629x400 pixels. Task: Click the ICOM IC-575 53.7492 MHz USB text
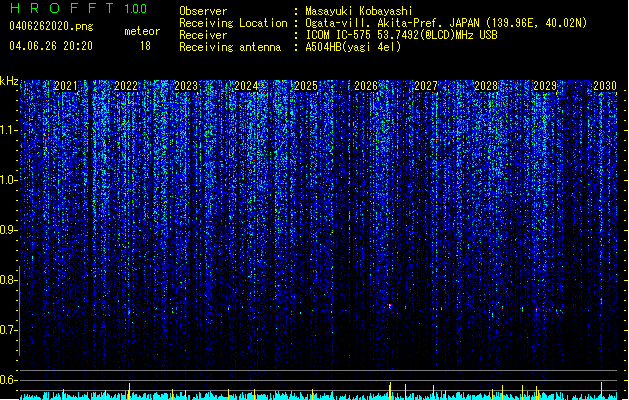point(402,35)
